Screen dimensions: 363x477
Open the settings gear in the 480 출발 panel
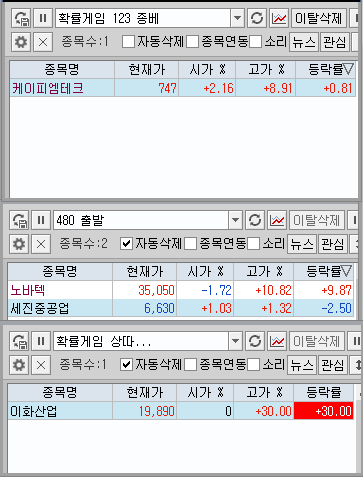pyautogui.click(x=19, y=244)
